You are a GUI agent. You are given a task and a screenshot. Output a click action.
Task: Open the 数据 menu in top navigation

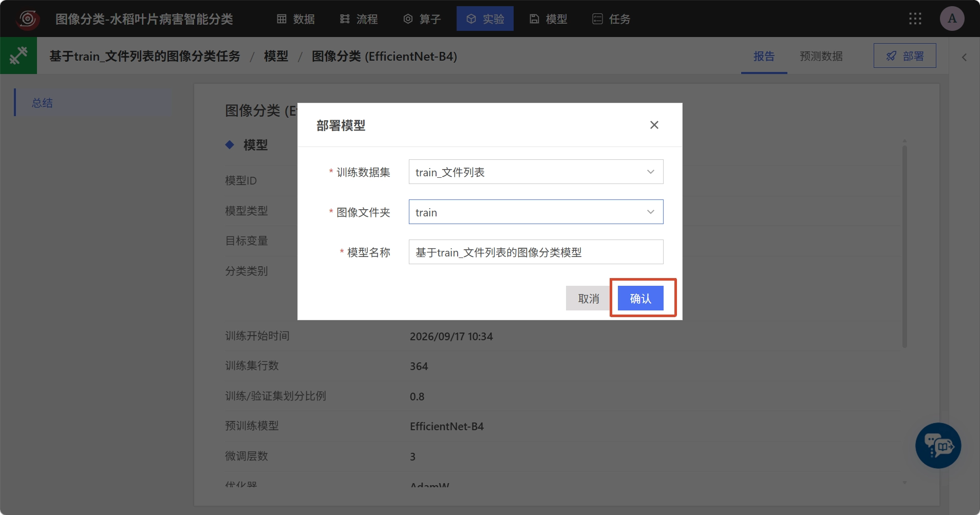point(296,19)
